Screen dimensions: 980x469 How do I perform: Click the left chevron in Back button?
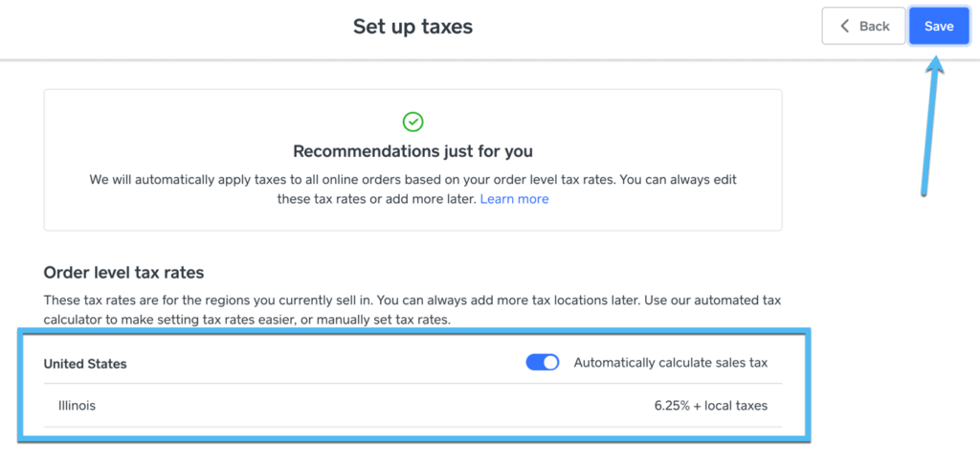(x=844, y=26)
